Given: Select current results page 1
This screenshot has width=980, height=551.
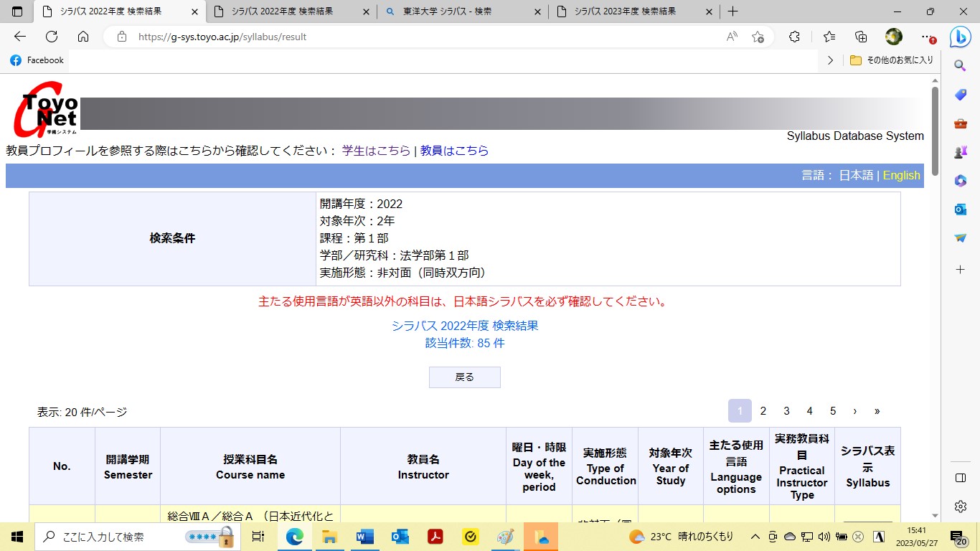Looking at the screenshot, I should pyautogui.click(x=740, y=411).
